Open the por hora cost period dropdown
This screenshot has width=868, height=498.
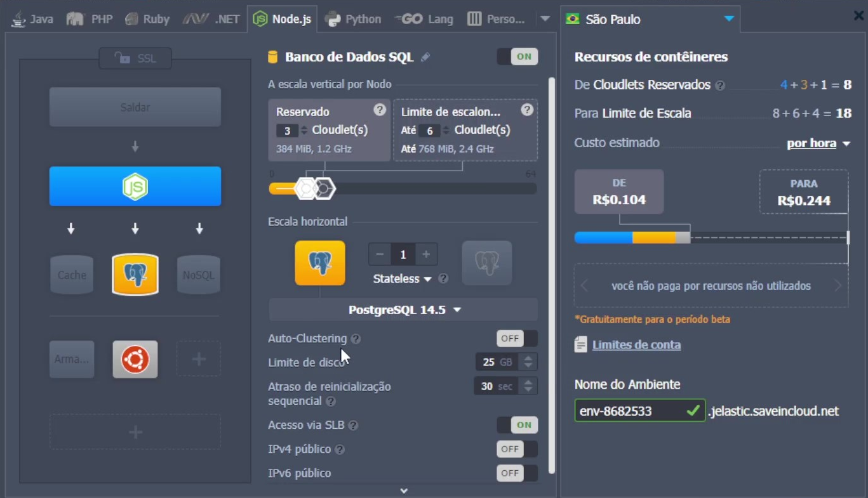click(x=818, y=143)
